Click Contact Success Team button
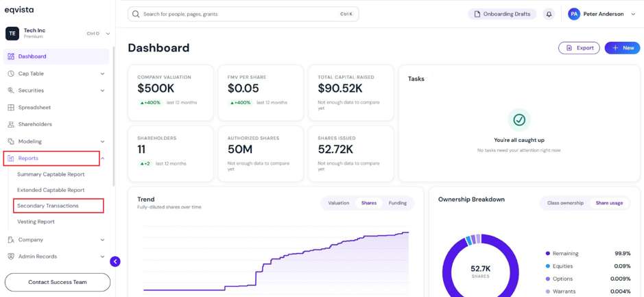644x297 pixels. click(58, 282)
